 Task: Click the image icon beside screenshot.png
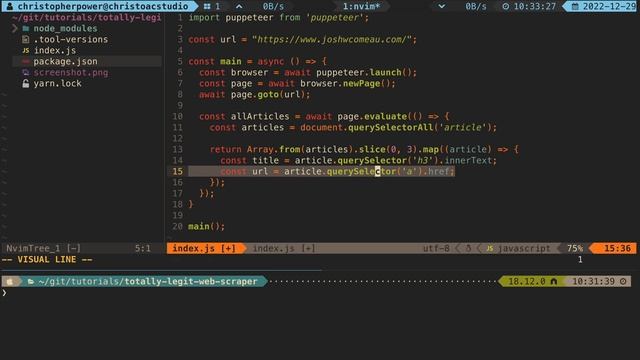point(26,73)
